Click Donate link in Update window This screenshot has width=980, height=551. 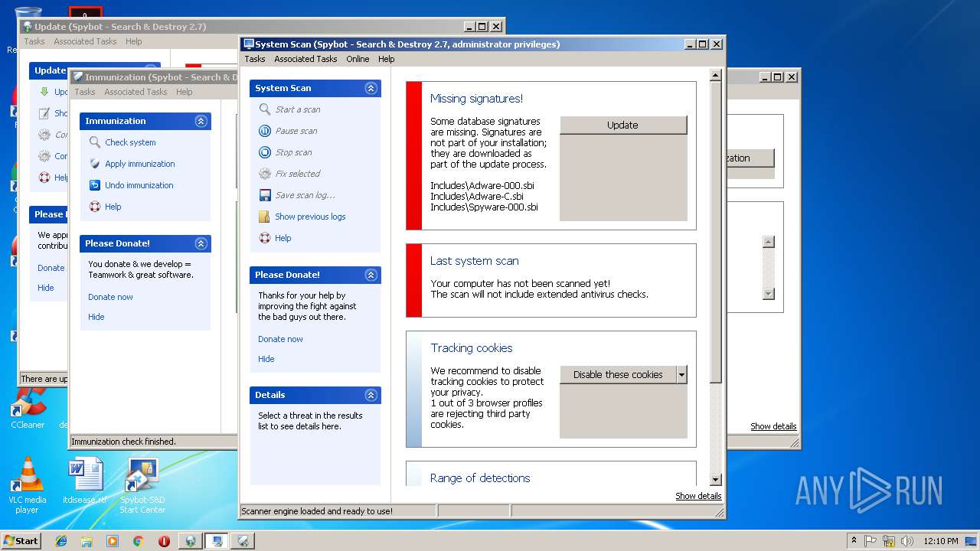[51, 268]
